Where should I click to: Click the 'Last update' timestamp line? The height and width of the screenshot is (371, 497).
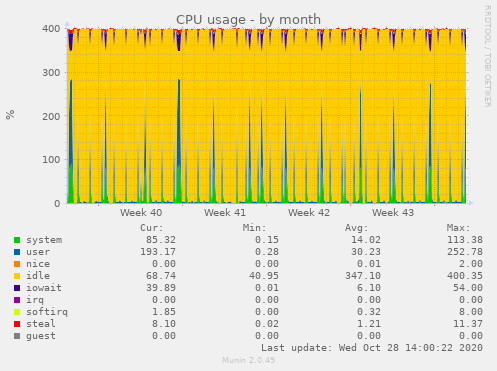372,348
